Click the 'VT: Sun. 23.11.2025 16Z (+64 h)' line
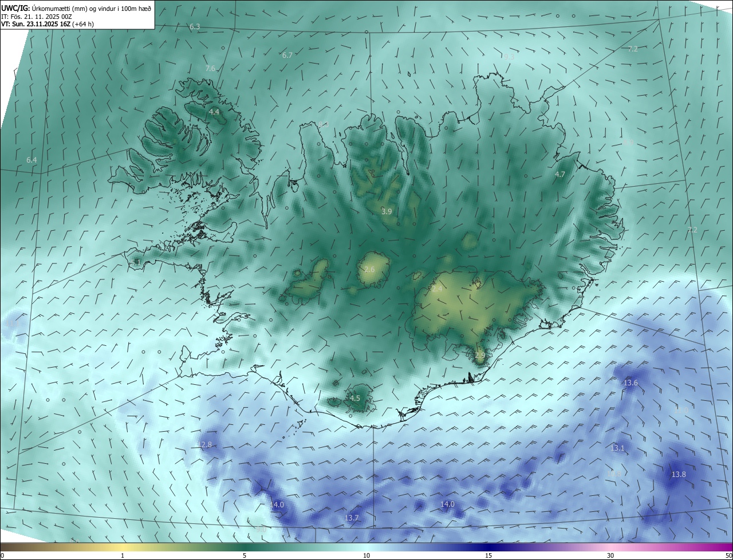733x560 pixels. coord(48,24)
